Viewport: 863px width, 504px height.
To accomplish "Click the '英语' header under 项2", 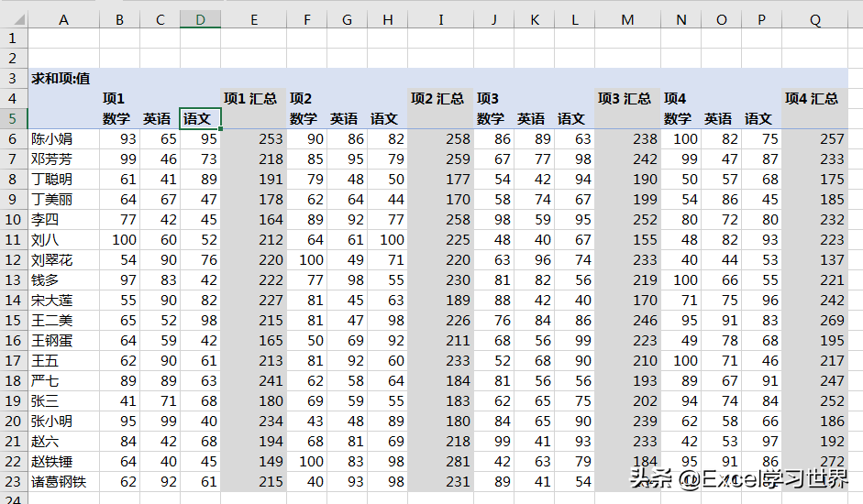I will [x=348, y=119].
